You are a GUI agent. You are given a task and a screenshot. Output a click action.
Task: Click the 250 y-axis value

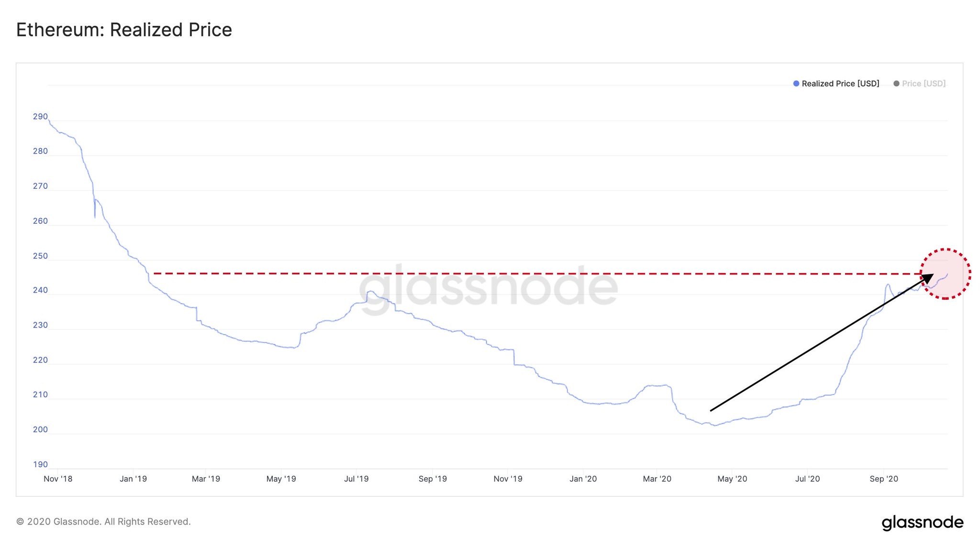pyautogui.click(x=40, y=256)
